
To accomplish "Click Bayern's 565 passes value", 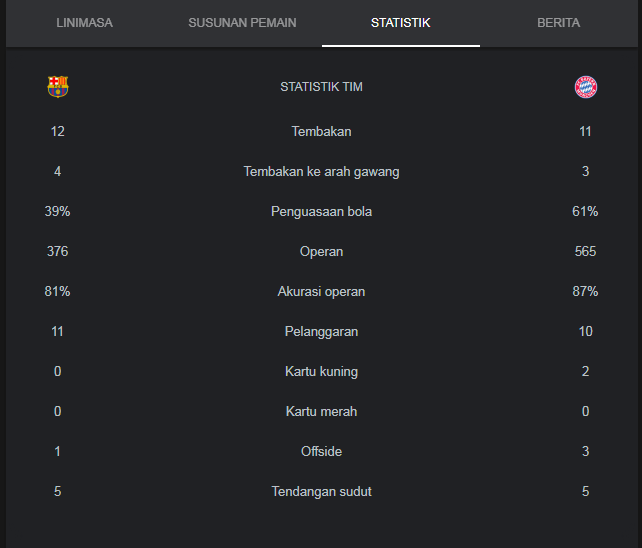I will 585,251.
